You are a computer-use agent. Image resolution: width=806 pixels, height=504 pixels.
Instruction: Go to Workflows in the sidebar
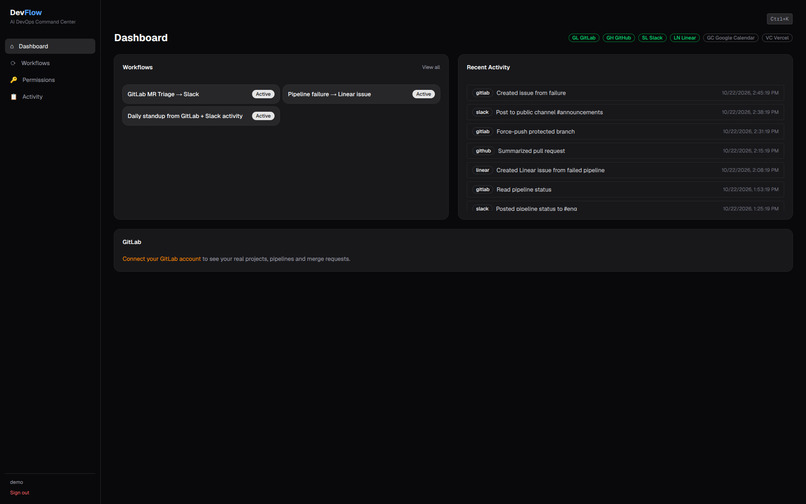click(50, 63)
